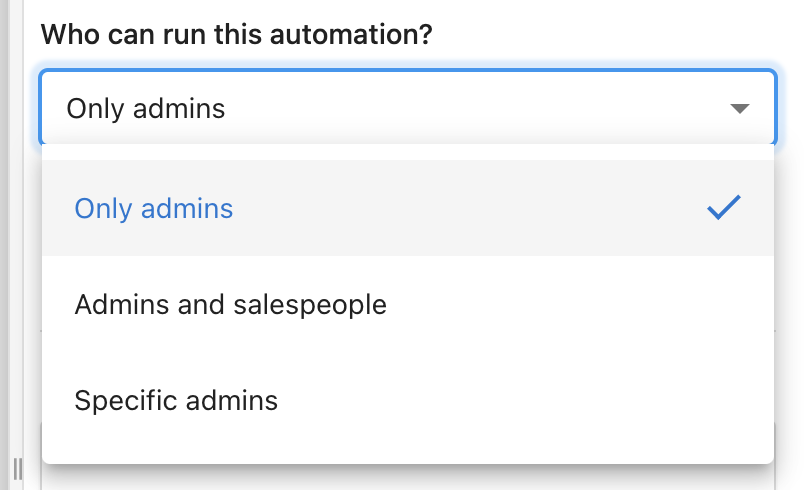Collapse the permissions dropdown using its arrow
The width and height of the screenshot is (804, 490).
pyautogui.click(x=739, y=109)
